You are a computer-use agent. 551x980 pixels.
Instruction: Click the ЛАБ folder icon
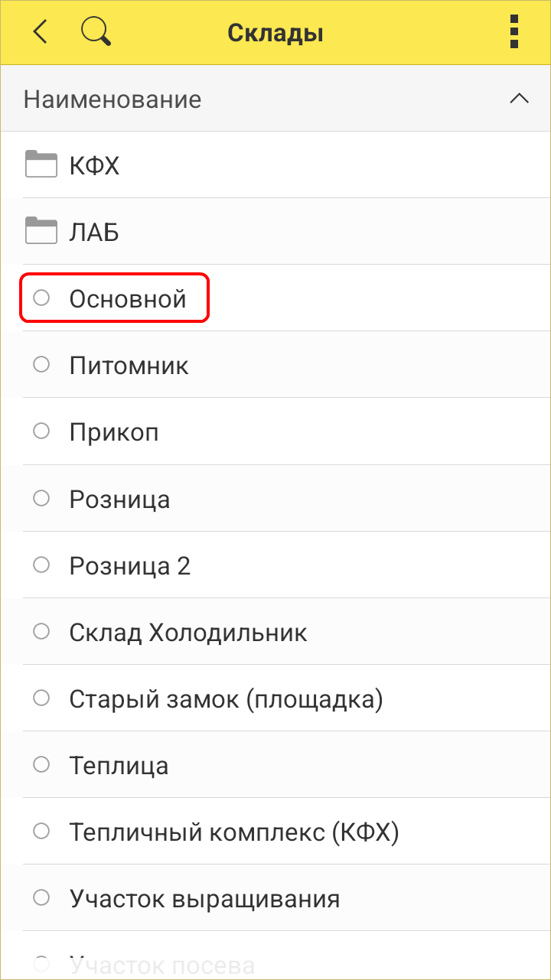point(41,231)
